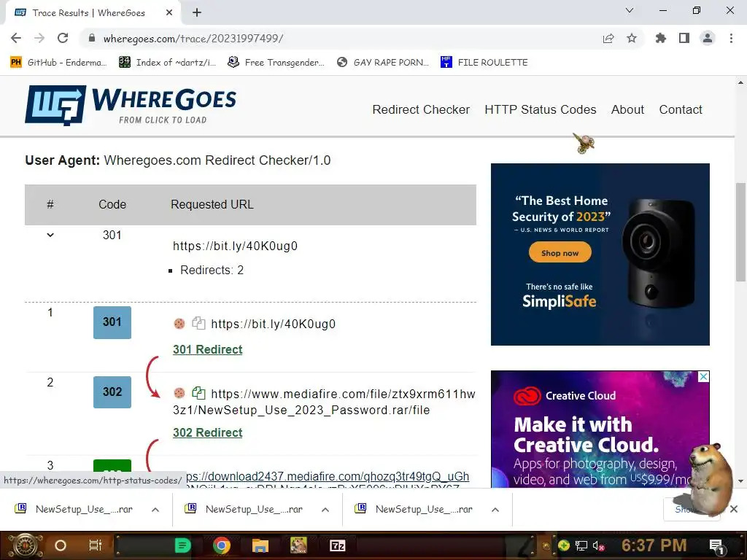The image size is (747, 560).
Task: Open Cortana circle in taskbar
Action: pyautogui.click(x=61, y=545)
